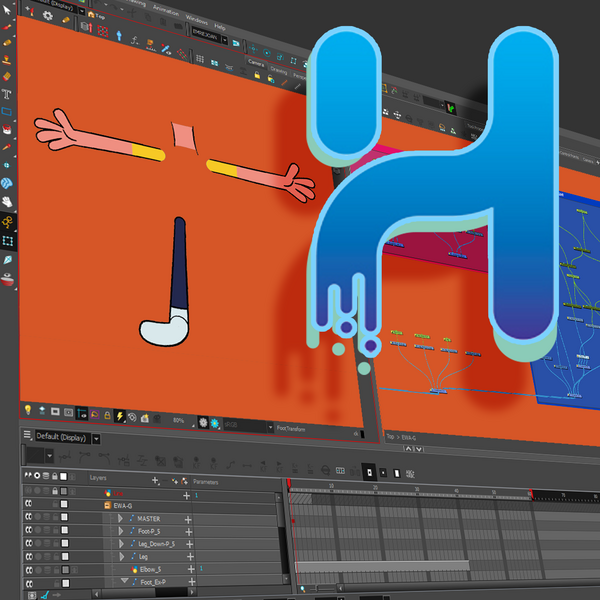Viewport: 600px width, 600px height.
Task: Switch to the Drawing tab
Action: point(279,70)
